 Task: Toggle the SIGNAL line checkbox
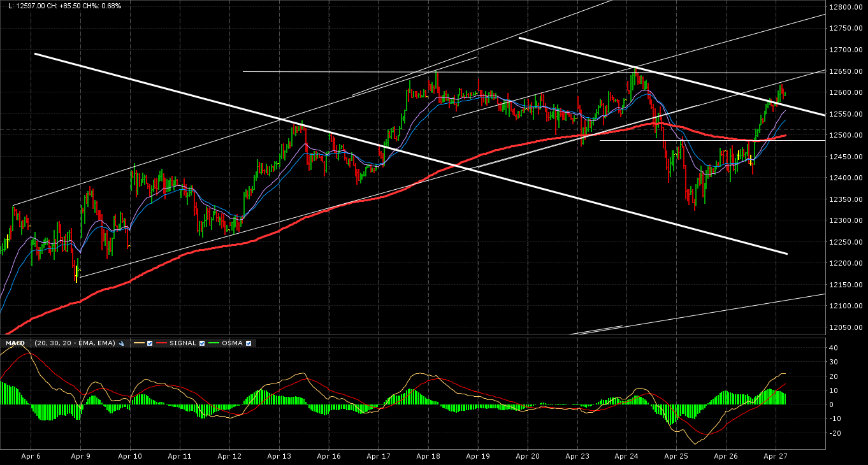(202, 343)
